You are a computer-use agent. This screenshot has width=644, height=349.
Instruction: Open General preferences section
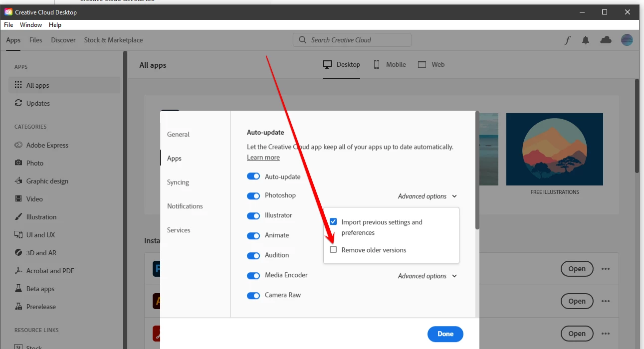[x=178, y=134]
